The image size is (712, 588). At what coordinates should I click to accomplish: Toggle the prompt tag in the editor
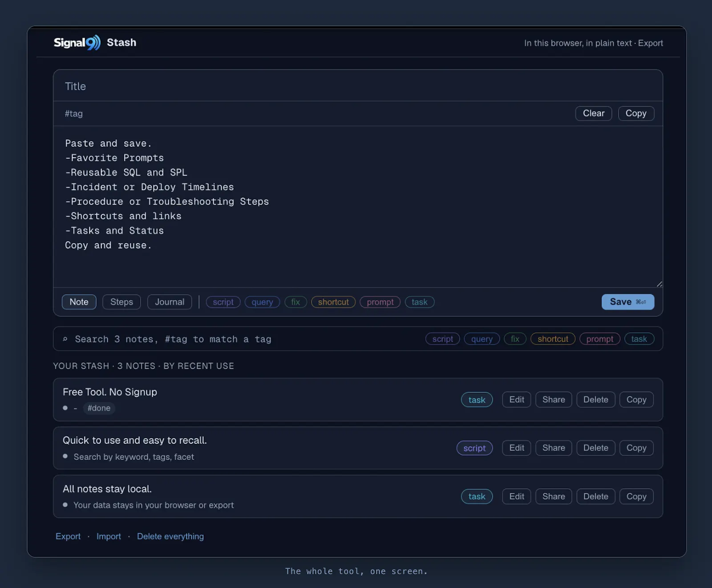(x=380, y=302)
